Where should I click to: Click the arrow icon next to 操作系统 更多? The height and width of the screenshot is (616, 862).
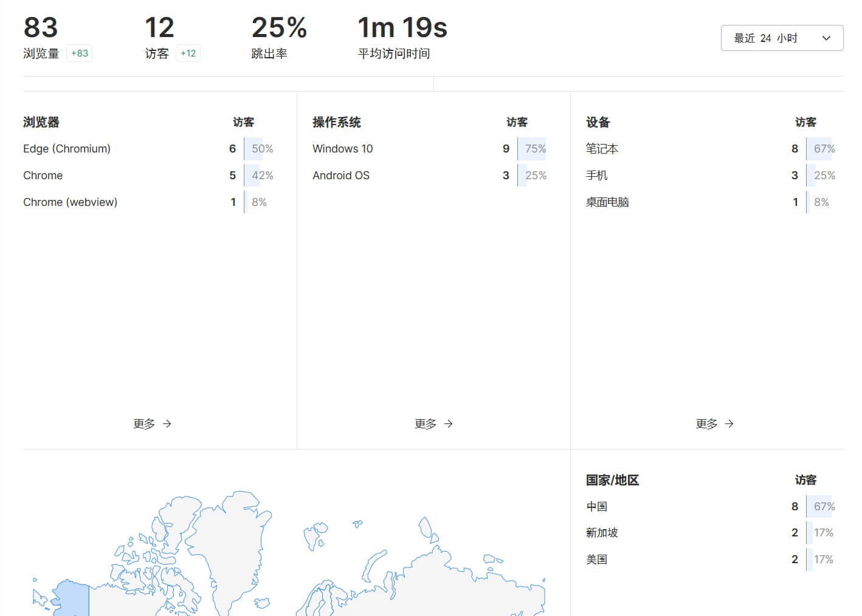click(x=448, y=423)
